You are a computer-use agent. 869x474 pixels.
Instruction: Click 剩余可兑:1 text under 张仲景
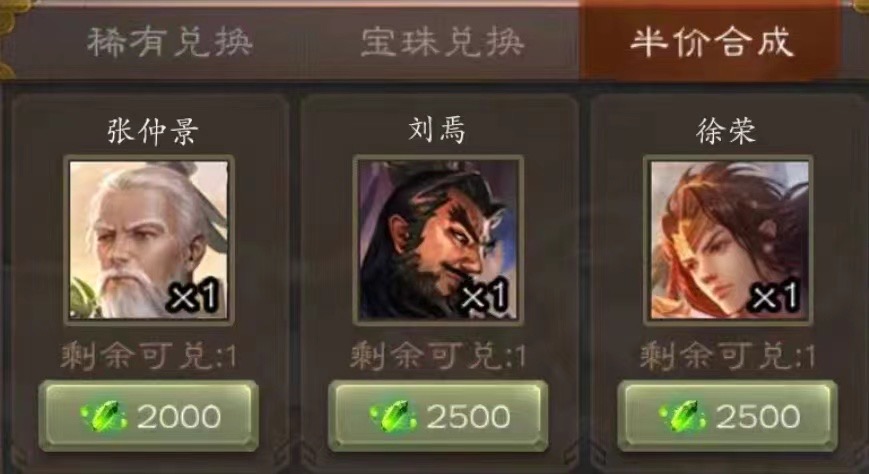coord(149,355)
